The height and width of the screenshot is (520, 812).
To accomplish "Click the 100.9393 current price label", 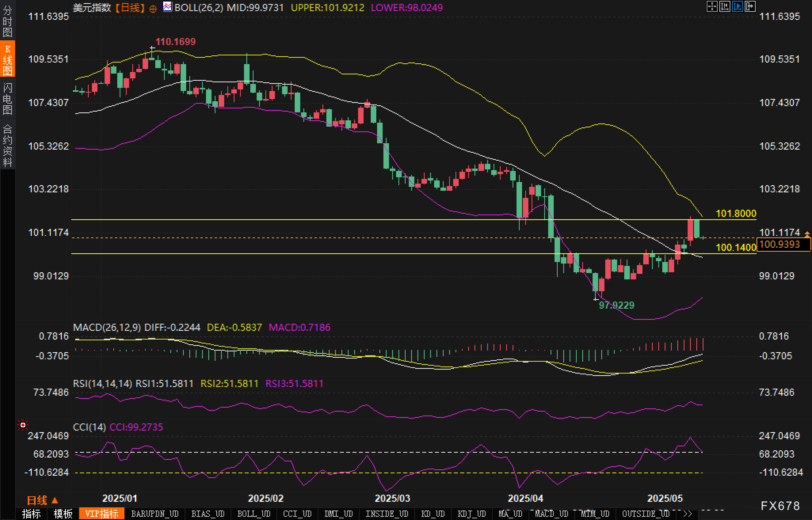I will [x=780, y=244].
